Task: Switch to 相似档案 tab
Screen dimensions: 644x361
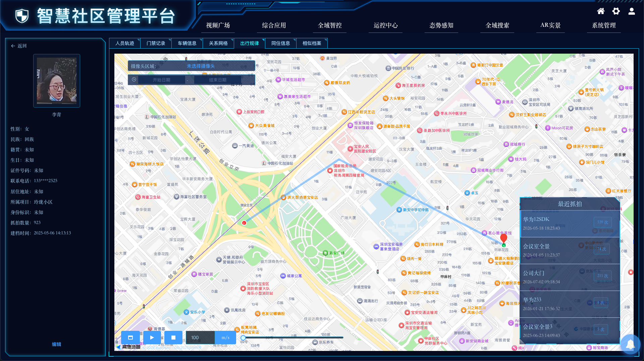Action: pos(312,43)
